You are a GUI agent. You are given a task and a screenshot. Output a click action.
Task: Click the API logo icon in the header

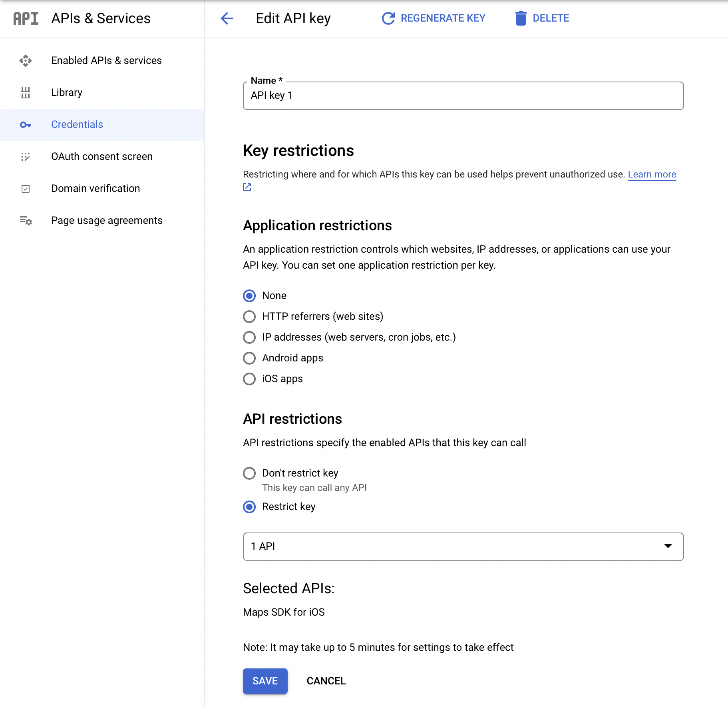[26, 18]
